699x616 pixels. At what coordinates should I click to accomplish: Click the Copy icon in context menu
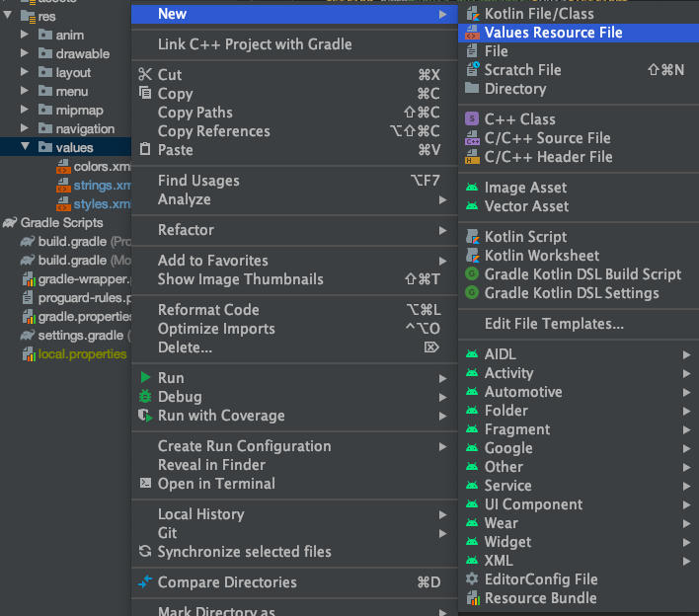(145, 93)
